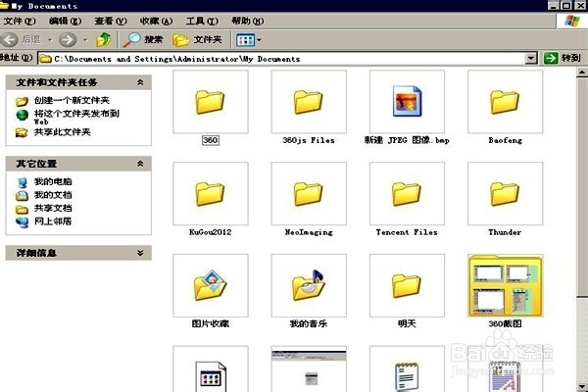Viewport: 588px width, 392px height.
Task: Open the 帮助(H) menu
Action: pos(248,21)
